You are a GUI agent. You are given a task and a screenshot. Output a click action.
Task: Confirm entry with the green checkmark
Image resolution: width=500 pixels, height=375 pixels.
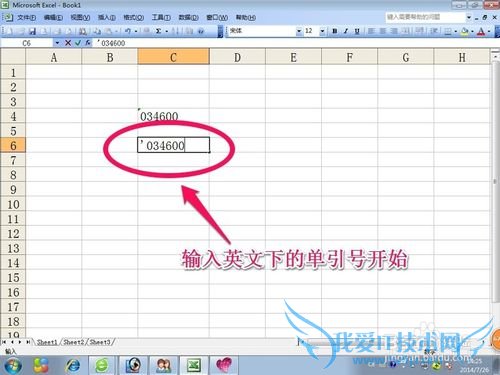click(x=78, y=43)
